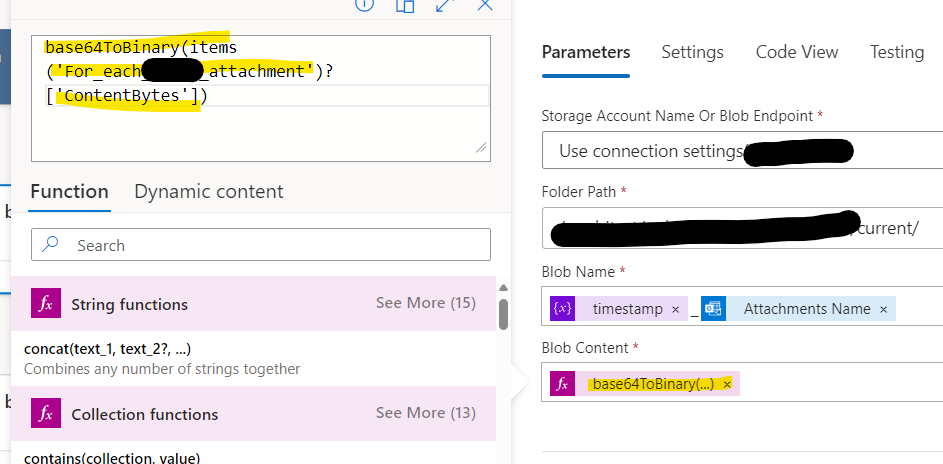Viewport: 943px width, 464px height.
Task: Remove the base64ToBinary expression token
Action: click(727, 384)
